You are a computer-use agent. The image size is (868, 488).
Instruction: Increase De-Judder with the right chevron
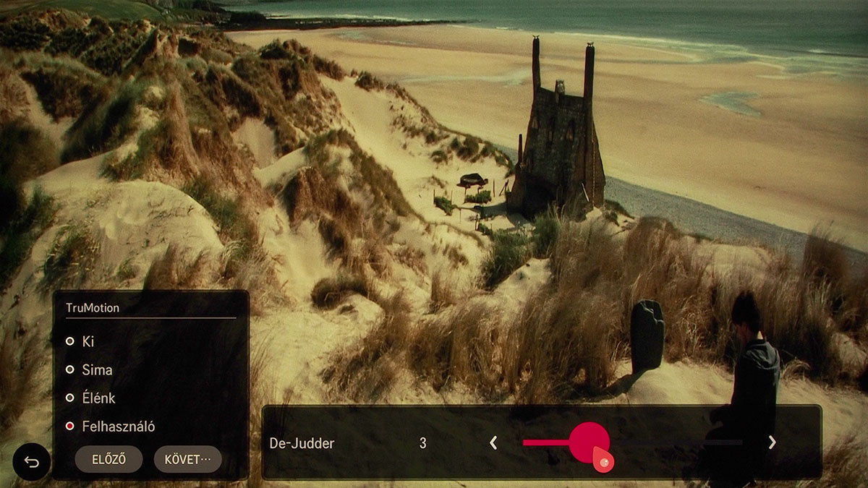coord(772,442)
